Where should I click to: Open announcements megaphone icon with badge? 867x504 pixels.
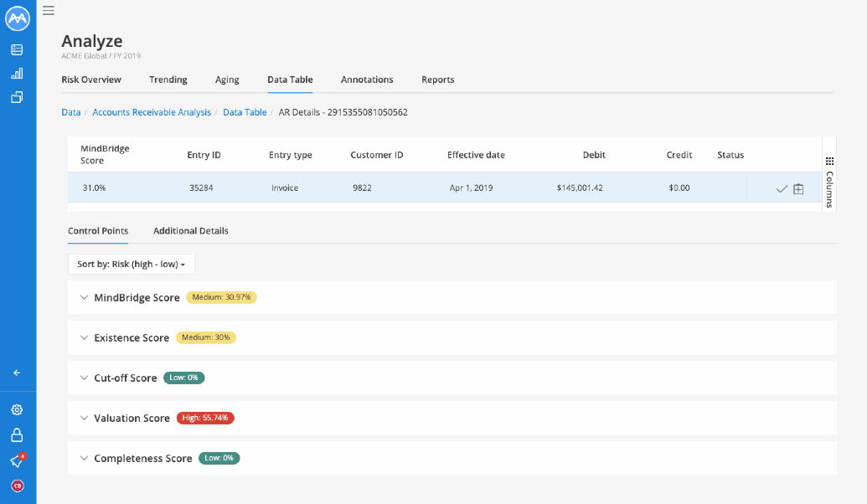tap(18, 460)
